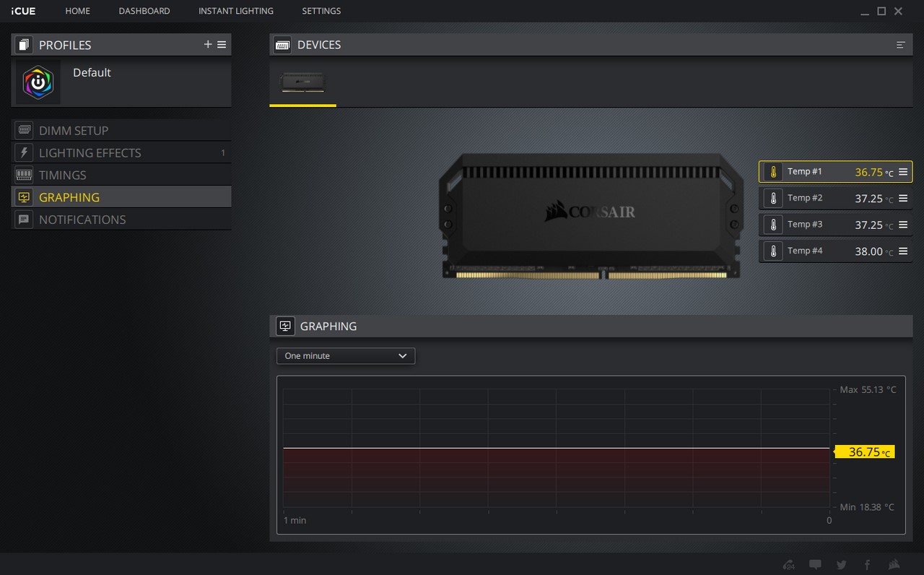Go to the DASHBOARD tab
924x575 pixels.
tap(144, 11)
